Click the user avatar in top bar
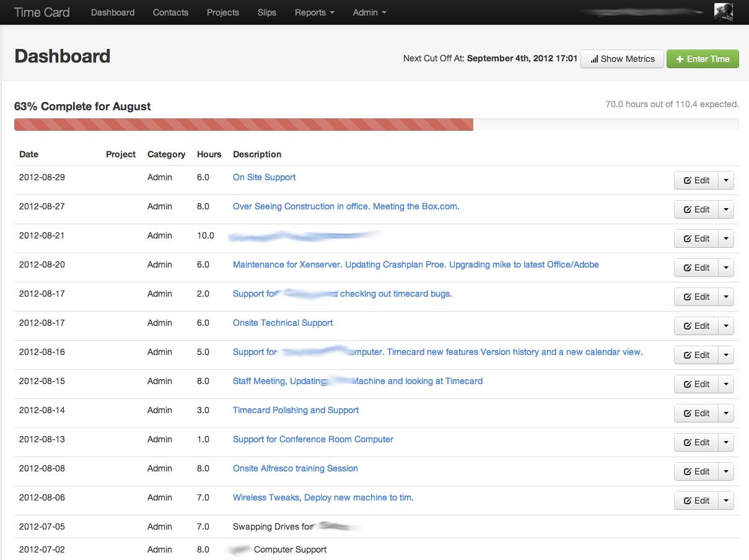 click(x=723, y=12)
